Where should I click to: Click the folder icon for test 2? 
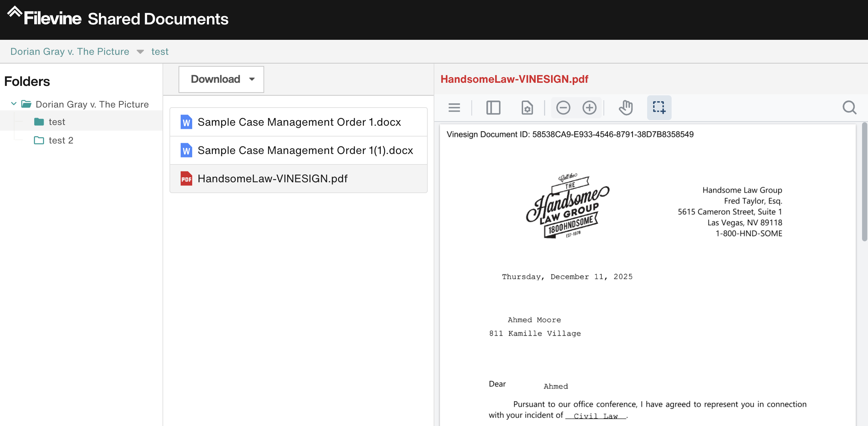[x=39, y=140]
